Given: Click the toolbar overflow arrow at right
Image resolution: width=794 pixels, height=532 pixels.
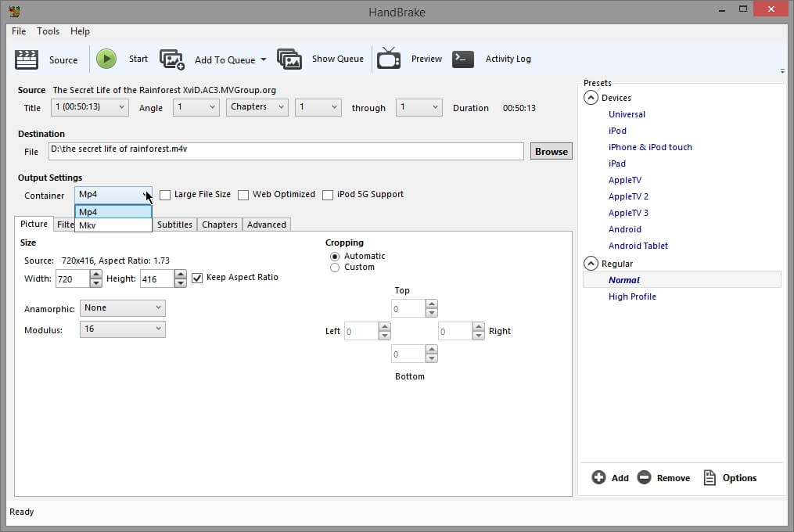Looking at the screenshot, I should (782, 71).
